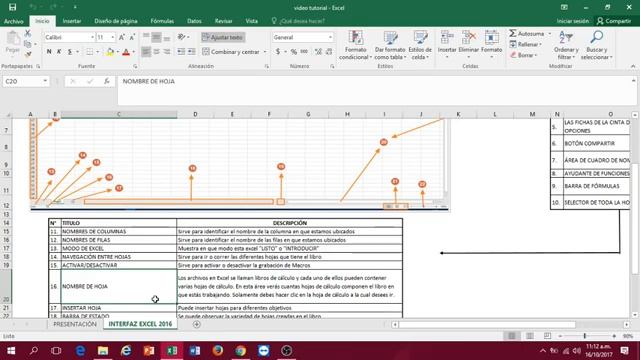The width and height of the screenshot is (640, 360).
Task: Click insert function fx icon
Action: click(107, 81)
